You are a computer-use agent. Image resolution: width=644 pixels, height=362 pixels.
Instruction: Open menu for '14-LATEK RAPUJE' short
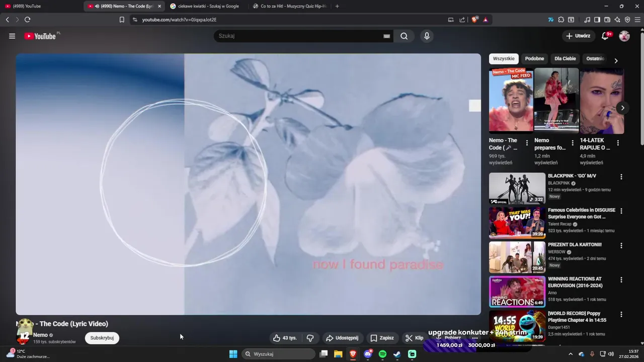pyautogui.click(x=618, y=143)
